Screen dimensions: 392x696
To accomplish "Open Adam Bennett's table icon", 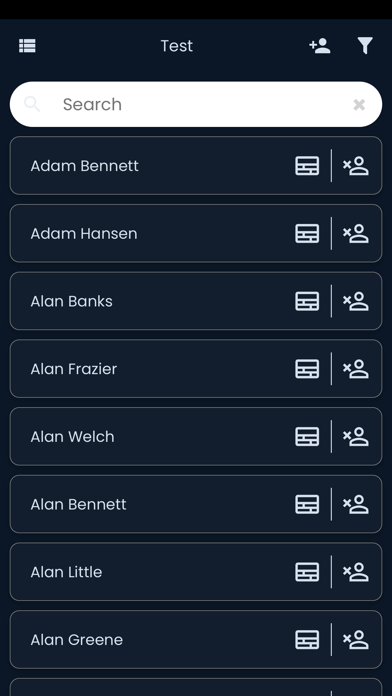I will pos(307,166).
